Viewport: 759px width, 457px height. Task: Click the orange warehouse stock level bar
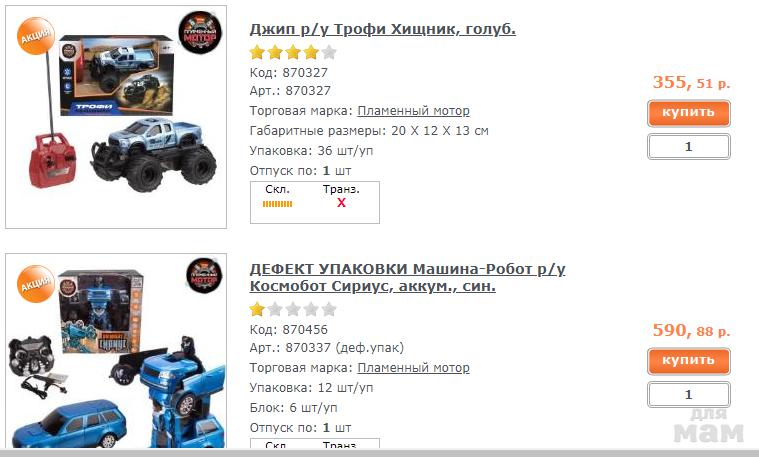[277, 204]
